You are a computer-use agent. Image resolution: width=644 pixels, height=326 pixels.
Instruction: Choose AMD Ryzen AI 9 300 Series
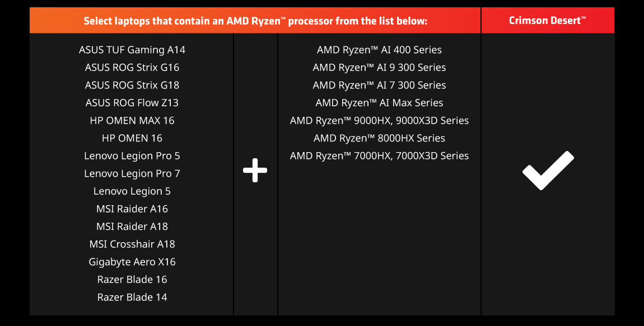379,68
